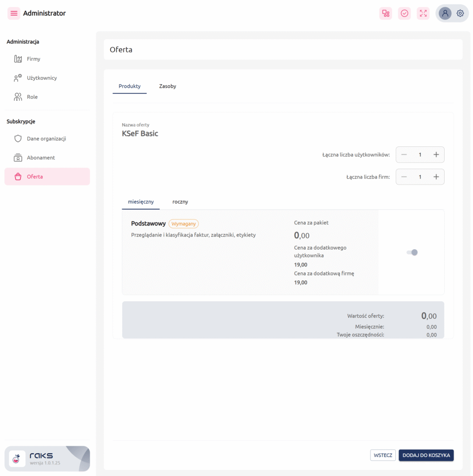Open the Role section in sidebar

32,97
